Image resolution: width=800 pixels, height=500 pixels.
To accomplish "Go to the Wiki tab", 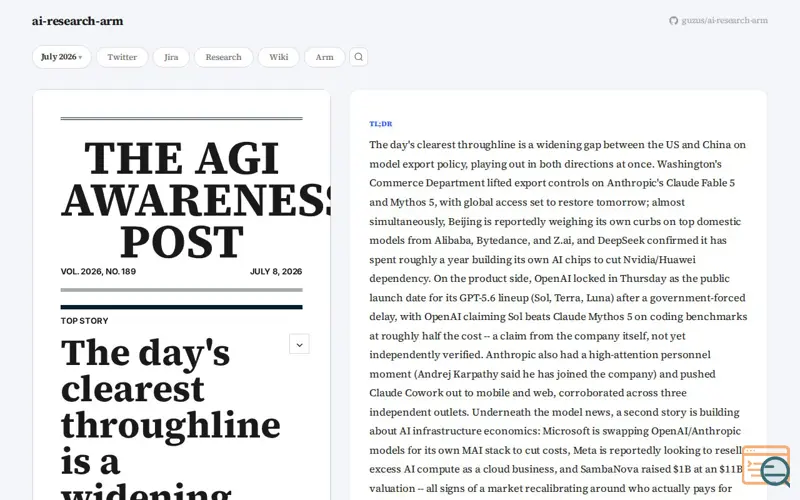I will tap(279, 57).
